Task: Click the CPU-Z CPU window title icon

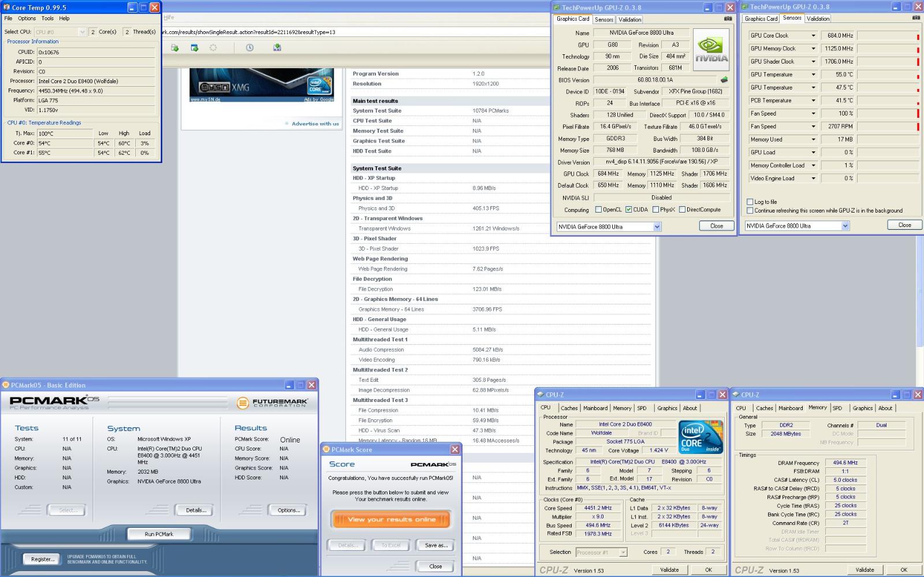Action: [x=541, y=394]
